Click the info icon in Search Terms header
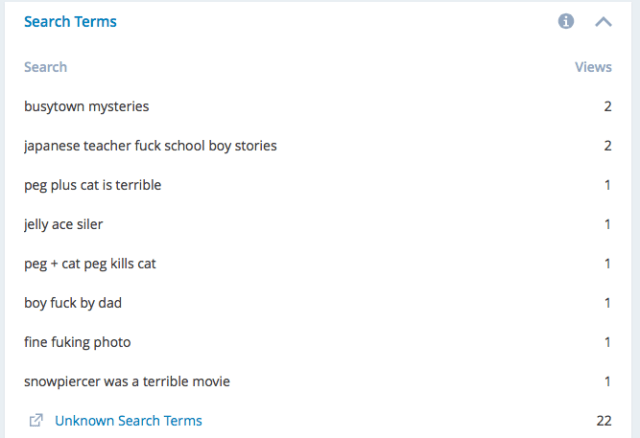The image size is (640, 438). click(566, 21)
